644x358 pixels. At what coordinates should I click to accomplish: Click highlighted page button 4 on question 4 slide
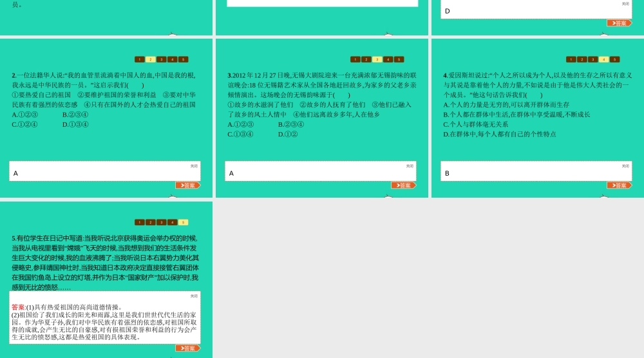[x=604, y=59]
